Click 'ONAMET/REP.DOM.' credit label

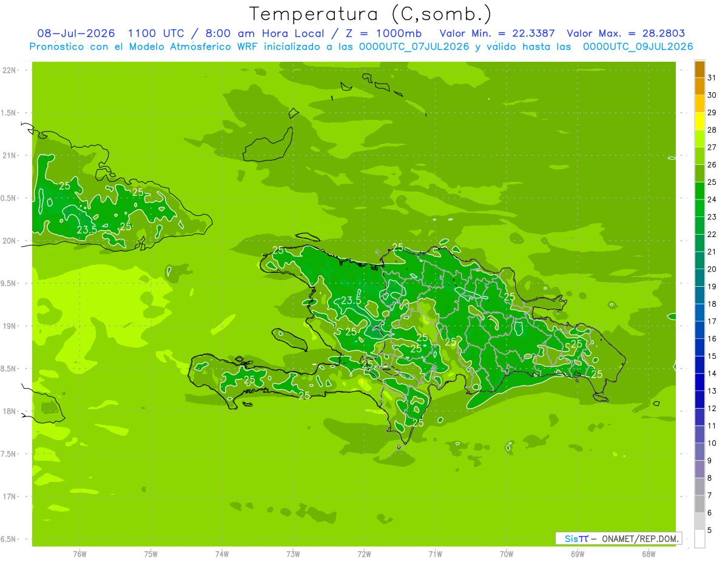tap(639, 538)
